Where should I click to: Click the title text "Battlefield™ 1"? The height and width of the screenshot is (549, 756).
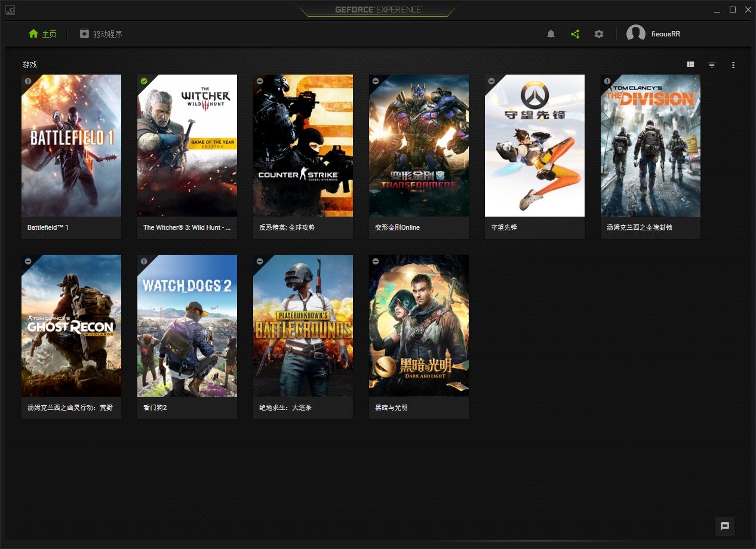click(48, 227)
